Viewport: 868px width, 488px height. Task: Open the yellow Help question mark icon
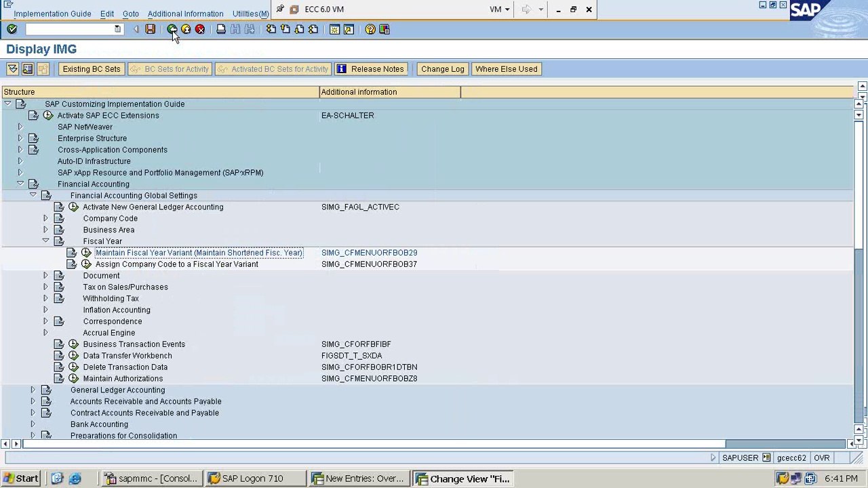[x=370, y=29]
